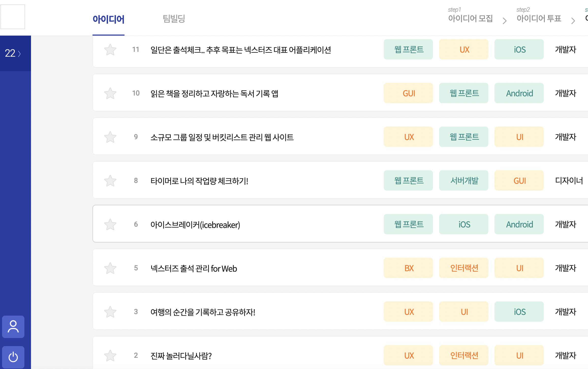
Task: Star idea 8 timer workload check
Action: (110, 181)
